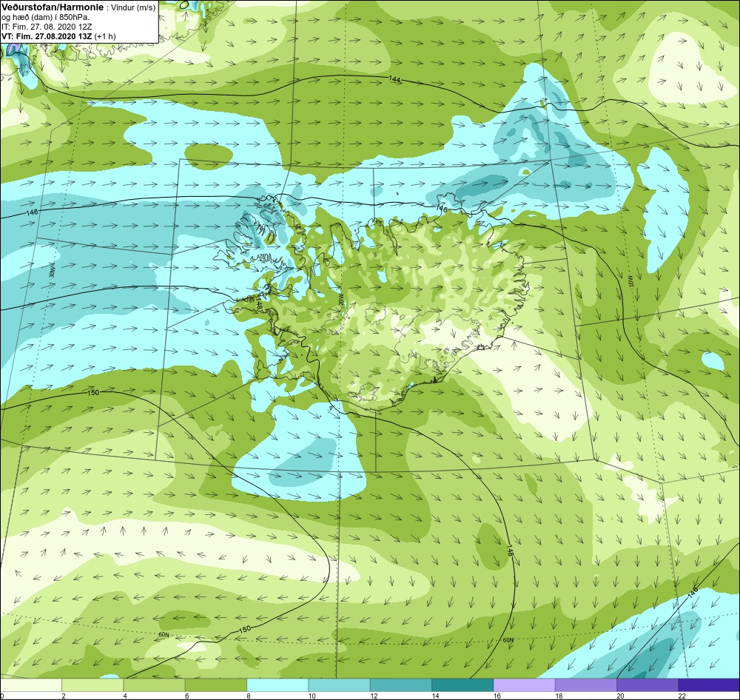Click the "VT: Fim. 27.08.2020 13Z" valid time
This screenshot has width=740, height=700.
coord(47,36)
